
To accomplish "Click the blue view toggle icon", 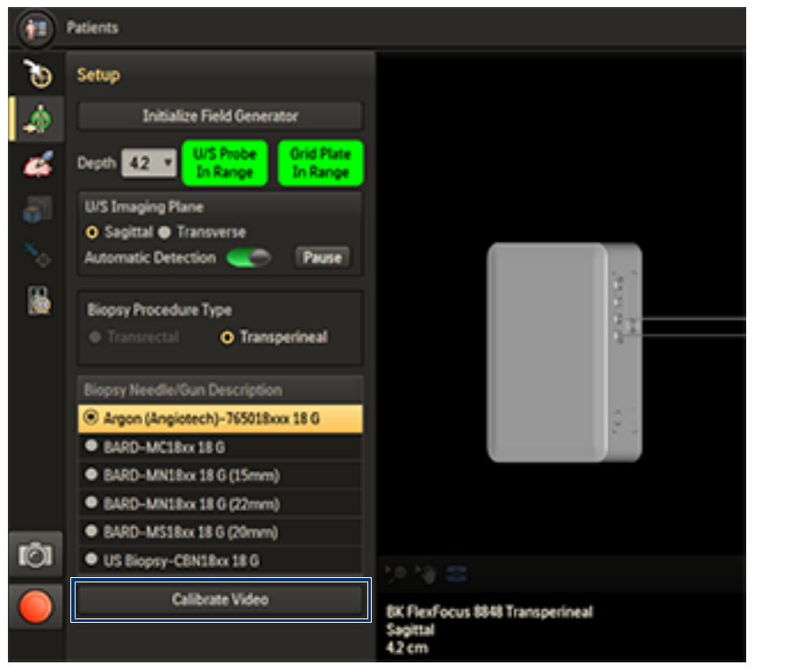I will (x=456, y=574).
